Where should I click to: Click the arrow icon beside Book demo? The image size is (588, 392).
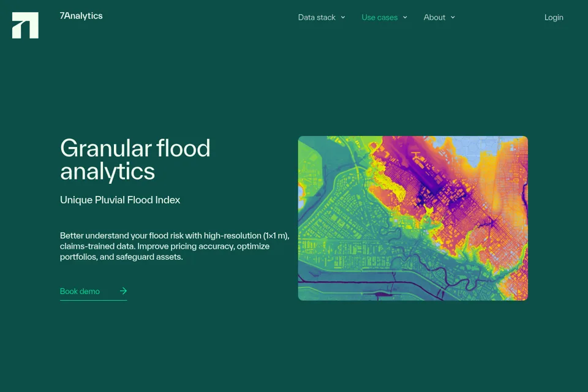(123, 291)
